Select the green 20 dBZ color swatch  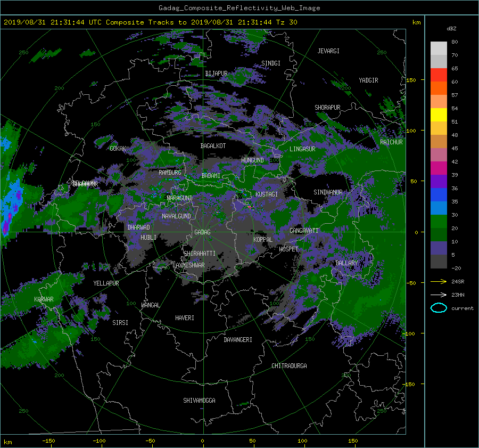[x=439, y=222]
